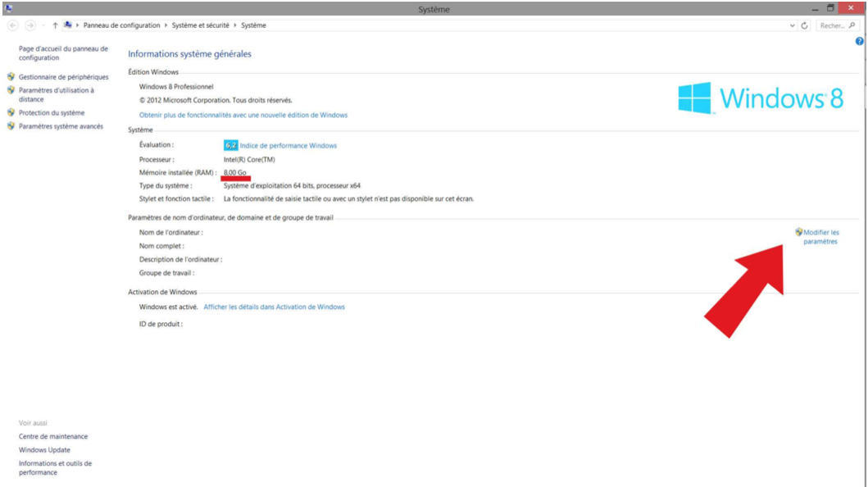Viewport: 868px width, 487px height.
Task: Click Afficher les détails dans Activation de Windows
Action: click(274, 307)
